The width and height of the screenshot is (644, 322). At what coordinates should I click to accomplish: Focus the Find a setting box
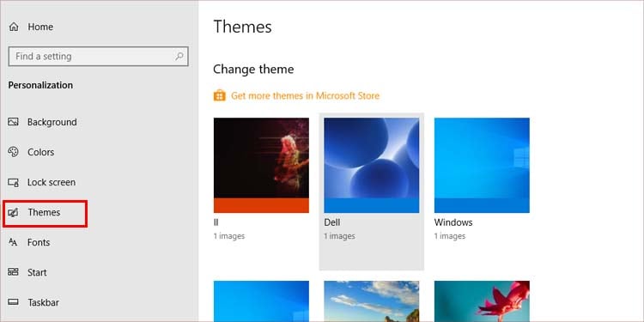[98, 57]
